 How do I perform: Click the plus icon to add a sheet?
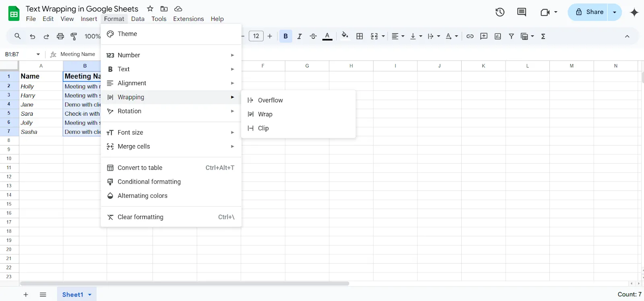tap(26, 295)
